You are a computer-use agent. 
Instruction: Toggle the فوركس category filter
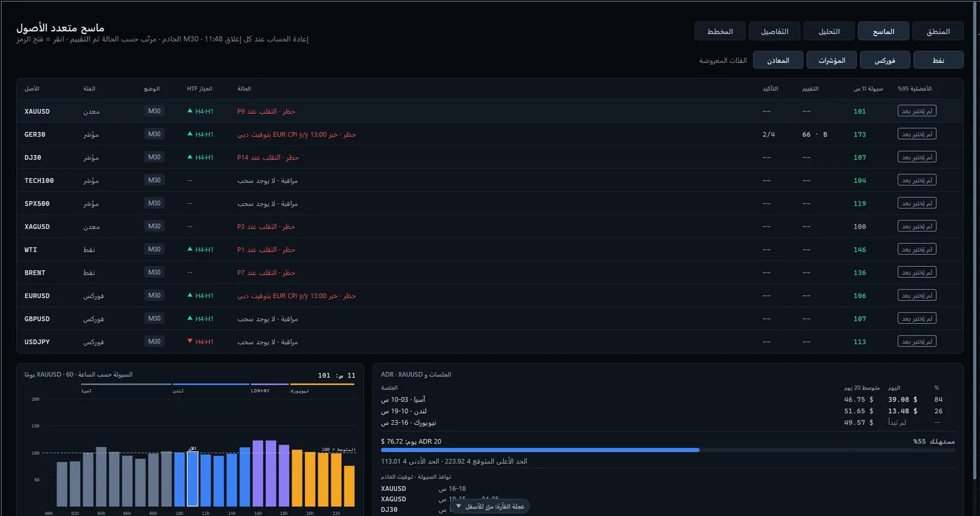(x=884, y=60)
